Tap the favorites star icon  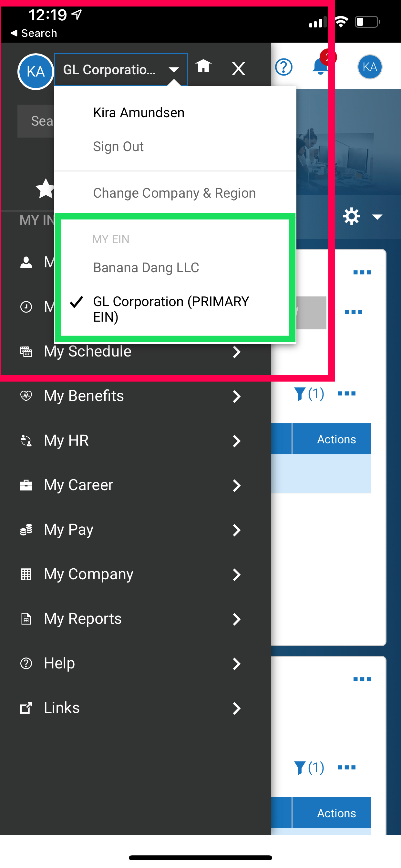[46, 189]
